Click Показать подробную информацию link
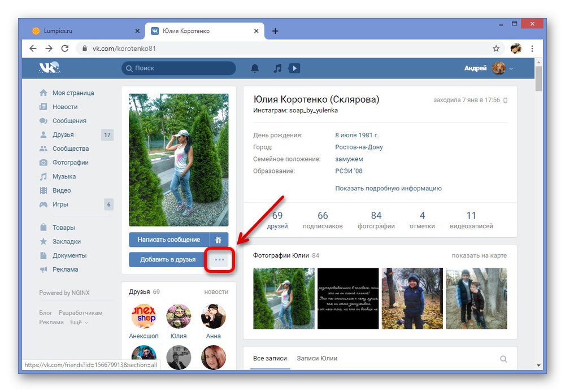Image resolution: width=565 pixels, height=392 pixels. [389, 188]
